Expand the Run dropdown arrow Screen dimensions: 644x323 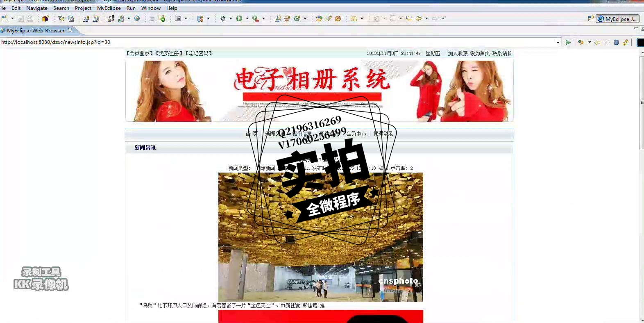point(247,18)
